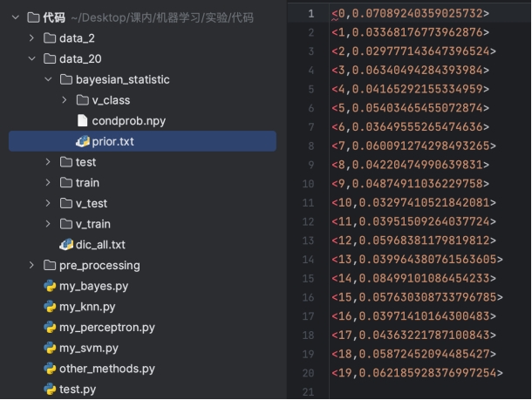Expand the v_class folder
532x400 pixels.
65,100
